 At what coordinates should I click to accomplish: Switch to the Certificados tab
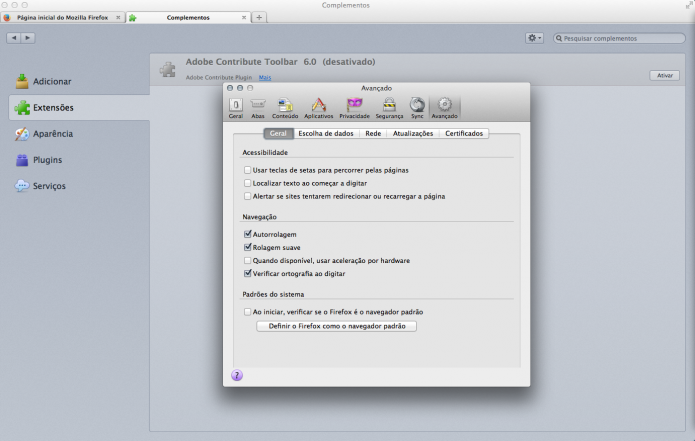click(x=464, y=133)
